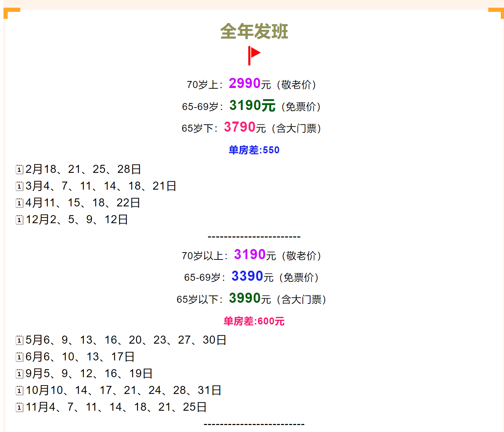Click the 70岁以上 label
Screen dimensions: 504x432
[204, 256]
